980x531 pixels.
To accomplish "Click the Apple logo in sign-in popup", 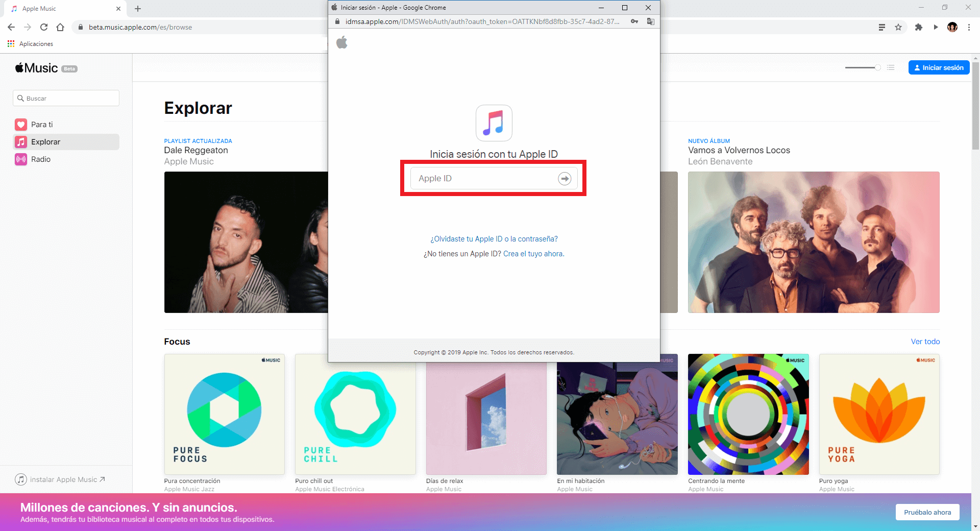I will 342,42.
